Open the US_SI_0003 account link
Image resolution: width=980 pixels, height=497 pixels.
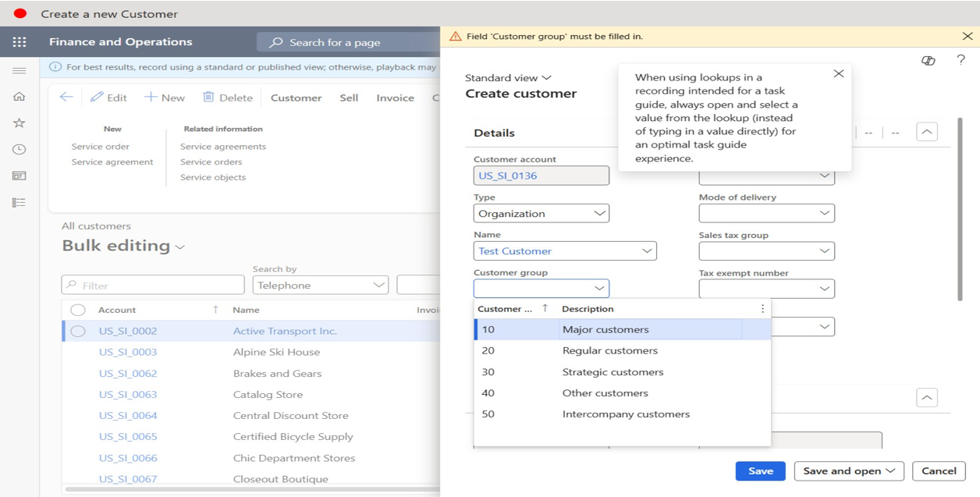(128, 352)
